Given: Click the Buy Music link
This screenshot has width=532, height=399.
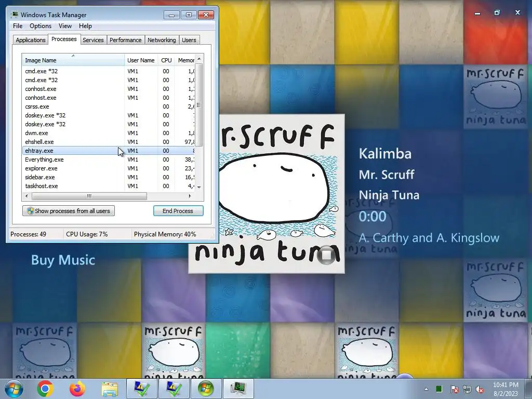Looking at the screenshot, I should 63,260.
